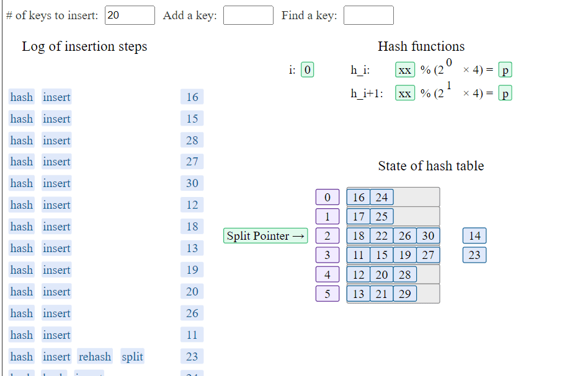Click key 22 in bucket 2
Screen dimensions: 588x376
click(x=381, y=236)
